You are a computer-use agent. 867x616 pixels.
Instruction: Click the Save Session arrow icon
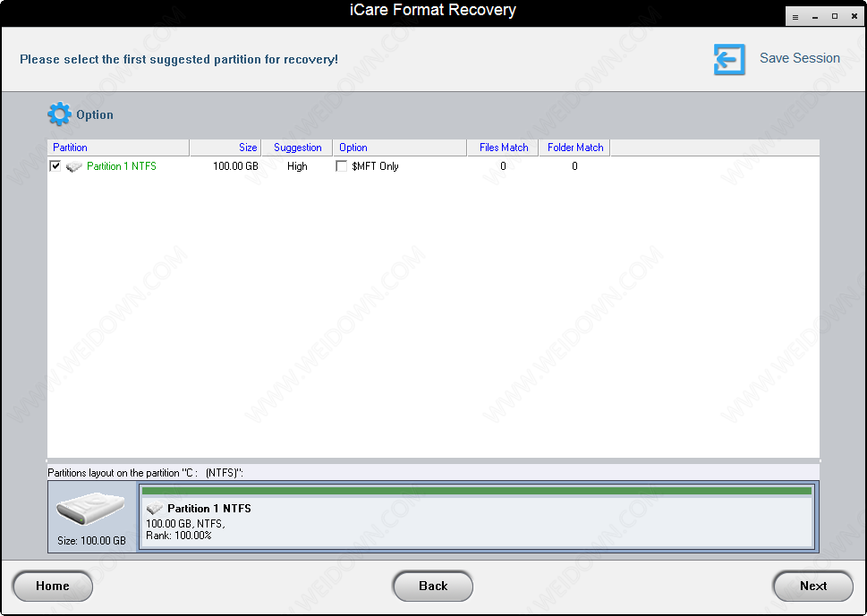729,59
